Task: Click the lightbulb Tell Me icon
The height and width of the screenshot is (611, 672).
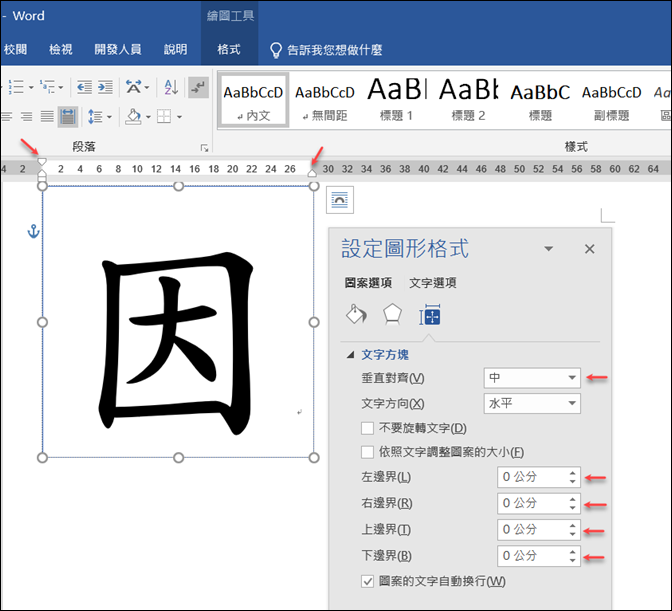Action: click(x=276, y=50)
